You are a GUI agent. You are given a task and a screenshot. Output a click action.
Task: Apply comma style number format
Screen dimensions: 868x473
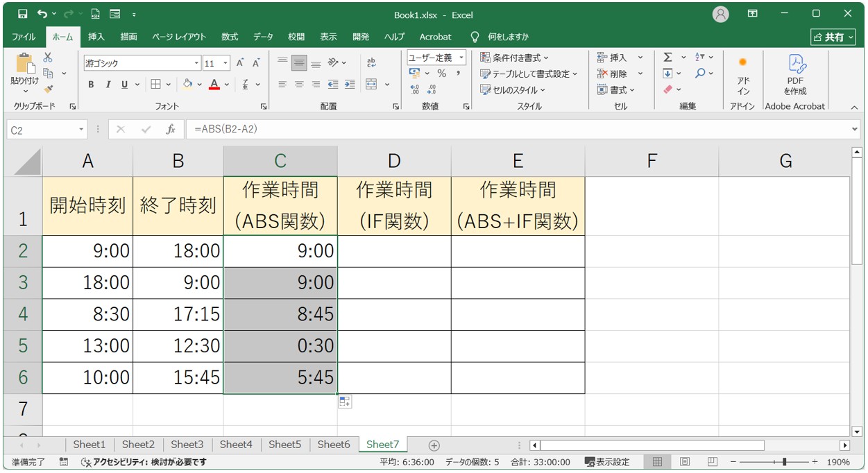pyautogui.click(x=459, y=74)
